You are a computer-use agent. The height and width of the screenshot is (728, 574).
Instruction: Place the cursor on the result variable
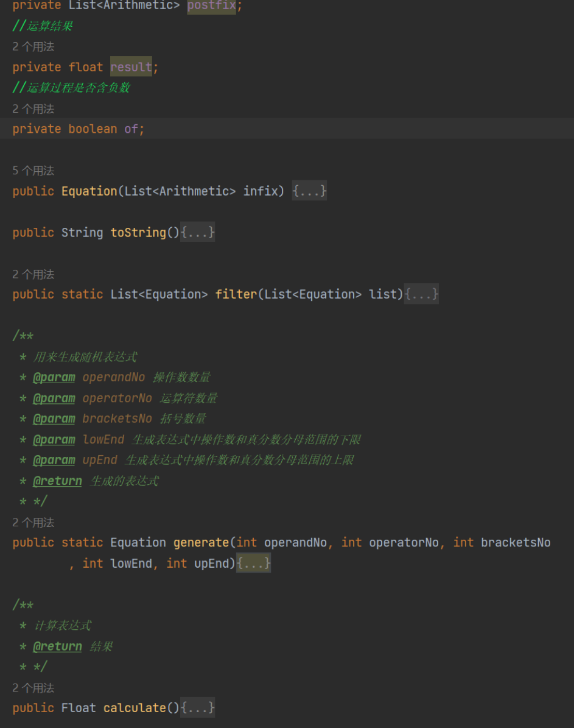pyautogui.click(x=131, y=67)
